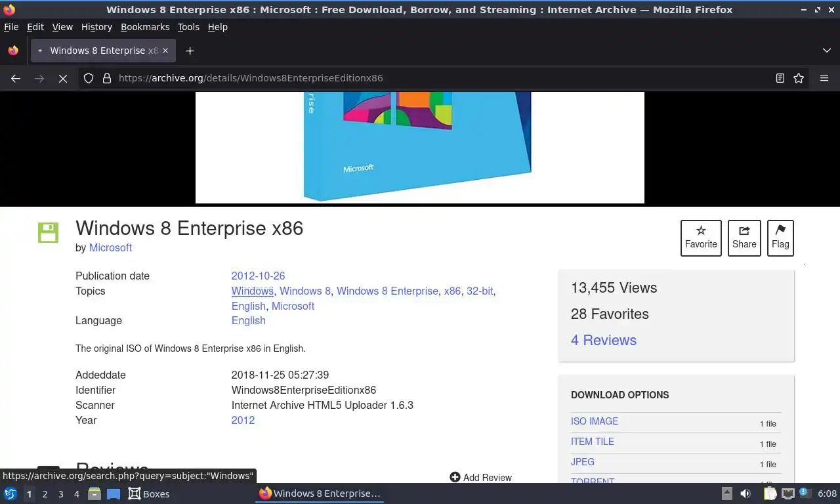840x504 pixels.
Task: Show site security padlock info
Action: click(107, 78)
